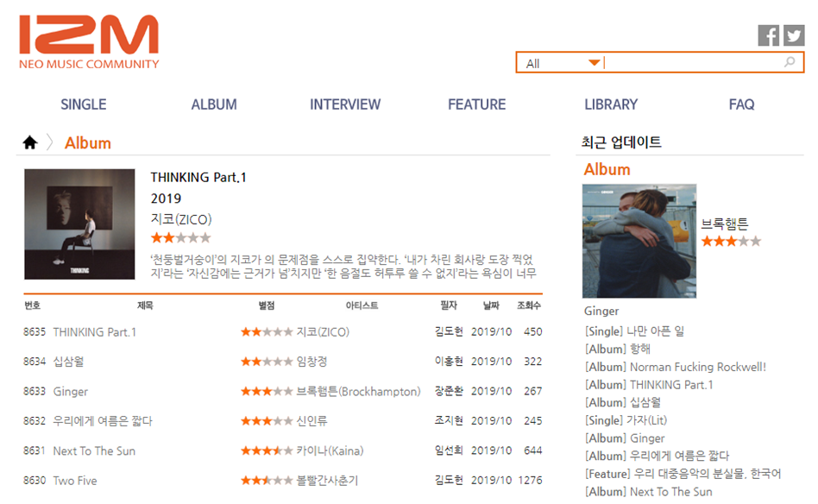
Task: Open THINKING Part.1 cover thumbnail
Action: point(79,224)
